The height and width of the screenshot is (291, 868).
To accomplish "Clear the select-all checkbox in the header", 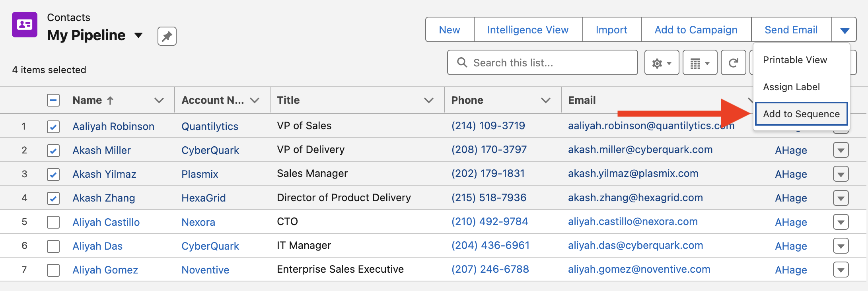I will [53, 100].
